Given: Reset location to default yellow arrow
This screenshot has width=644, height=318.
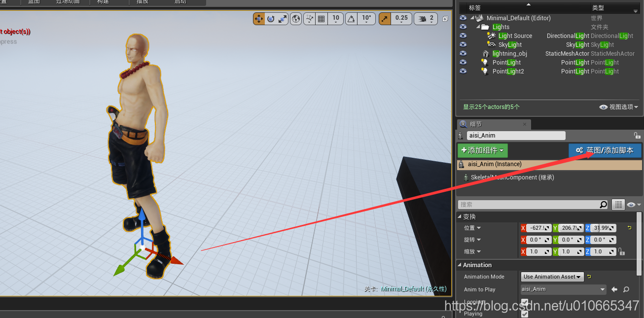Looking at the screenshot, I should (x=629, y=228).
